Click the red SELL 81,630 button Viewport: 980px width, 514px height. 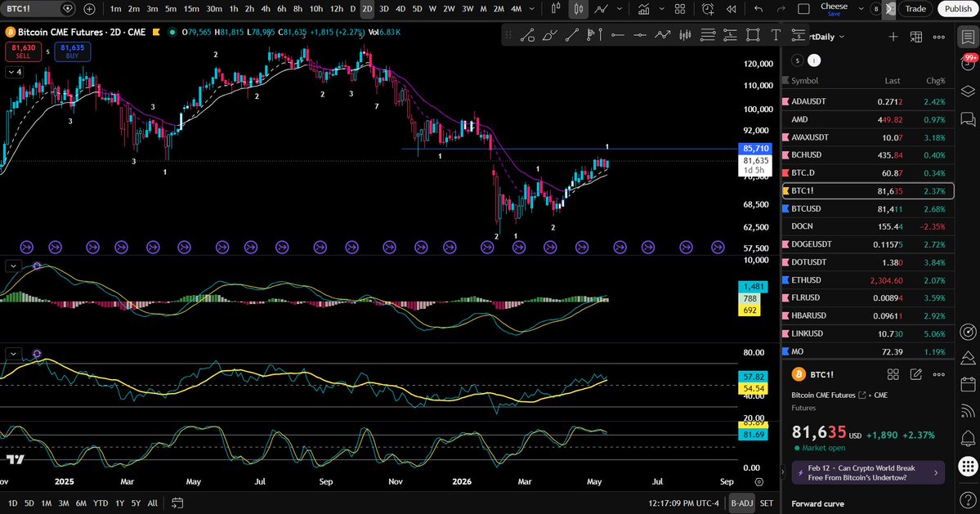[x=23, y=51]
